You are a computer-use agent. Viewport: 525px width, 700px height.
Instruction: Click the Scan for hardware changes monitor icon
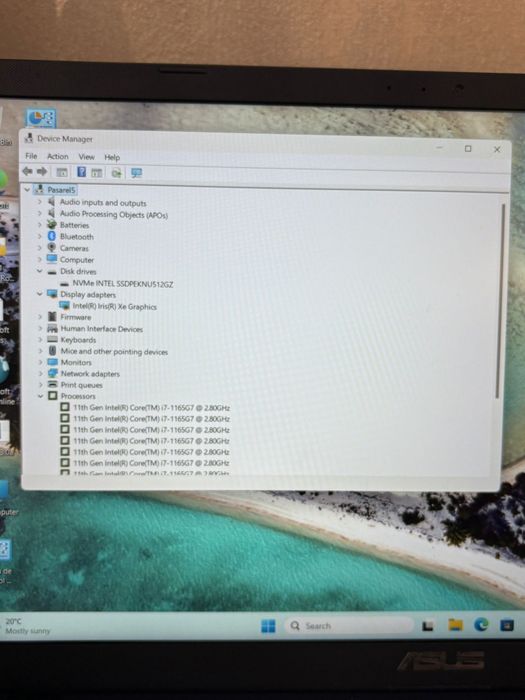coord(137,173)
